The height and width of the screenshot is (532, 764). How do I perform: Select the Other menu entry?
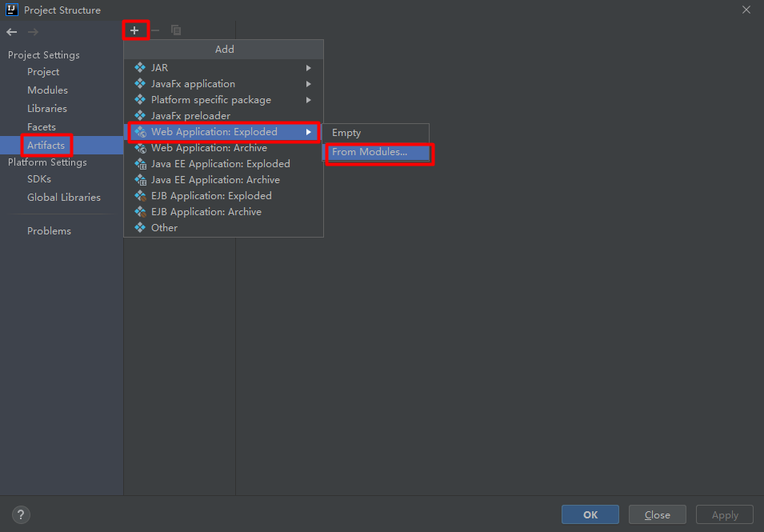(x=224, y=228)
